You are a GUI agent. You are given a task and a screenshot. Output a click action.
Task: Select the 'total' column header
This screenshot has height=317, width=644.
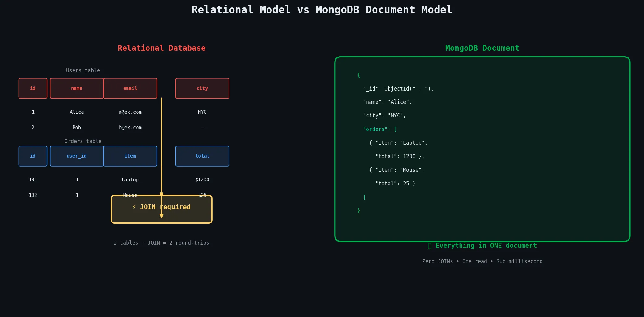click(202, 156)
